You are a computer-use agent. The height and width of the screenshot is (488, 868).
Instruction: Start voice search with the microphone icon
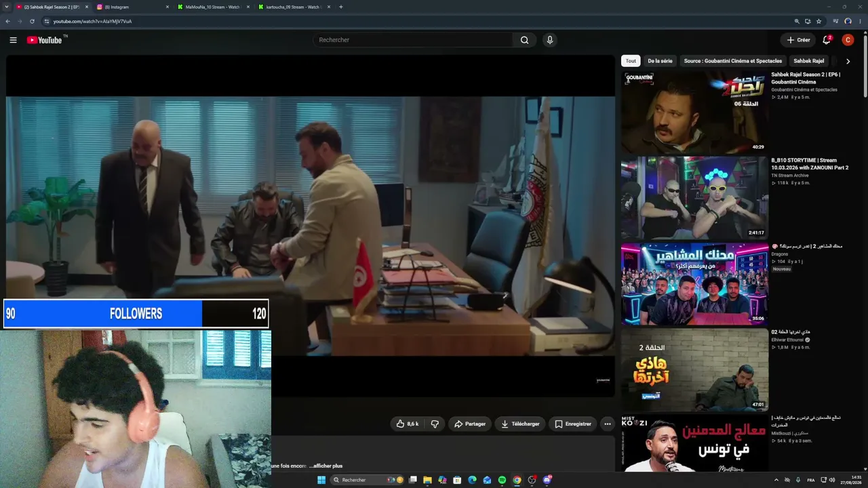[x=549, y=40]
